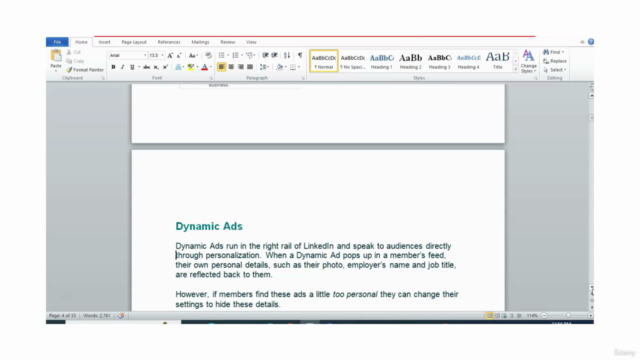Toggle subscript formatting

pos(156,67)
